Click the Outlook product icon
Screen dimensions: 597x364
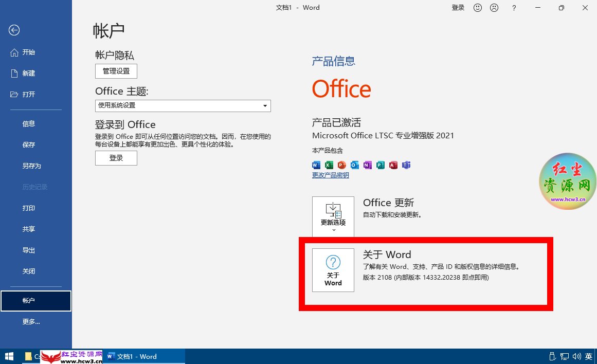pos(355,165)
